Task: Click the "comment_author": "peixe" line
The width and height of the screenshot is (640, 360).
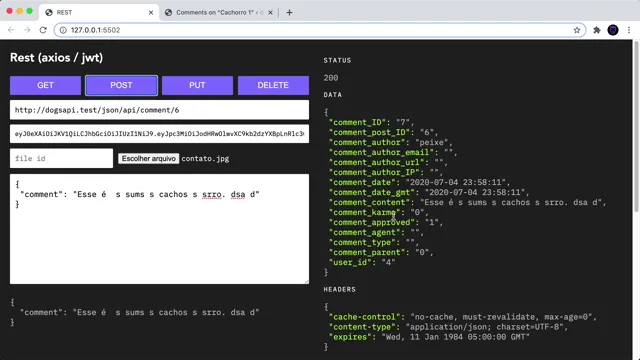Action: (x=391, y=142)
